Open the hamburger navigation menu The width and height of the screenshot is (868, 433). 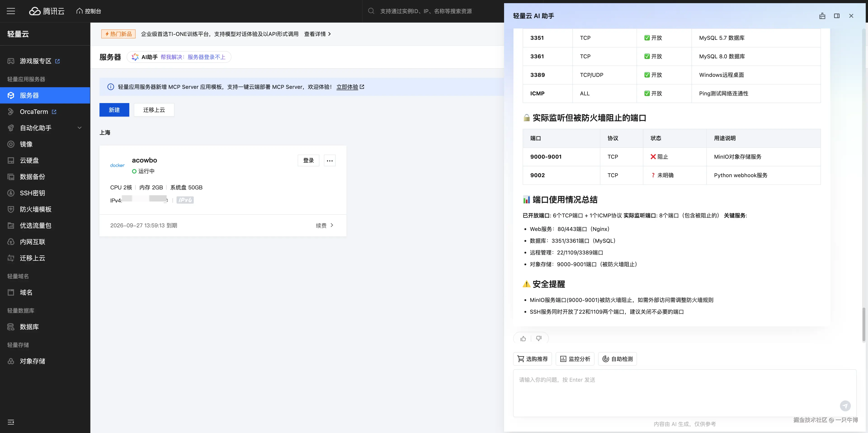(10, 11)
